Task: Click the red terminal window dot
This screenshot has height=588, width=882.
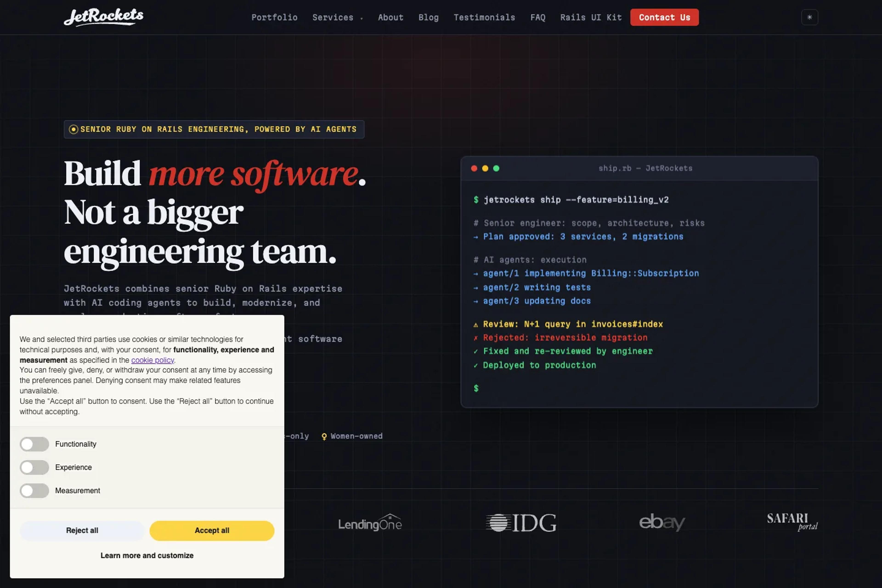Action: [x=474, y=168]
